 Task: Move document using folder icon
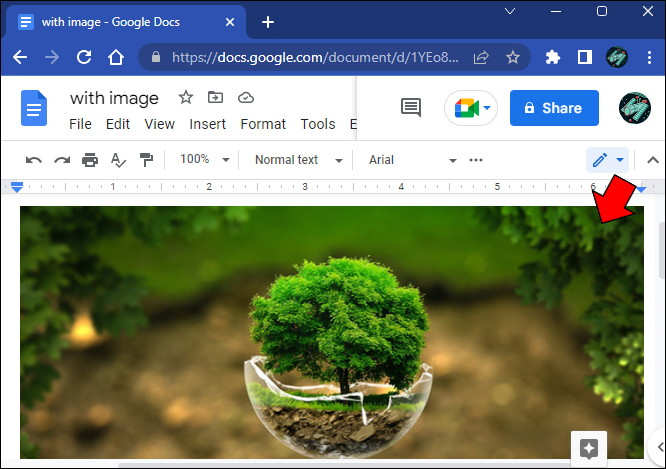[215, 98]
